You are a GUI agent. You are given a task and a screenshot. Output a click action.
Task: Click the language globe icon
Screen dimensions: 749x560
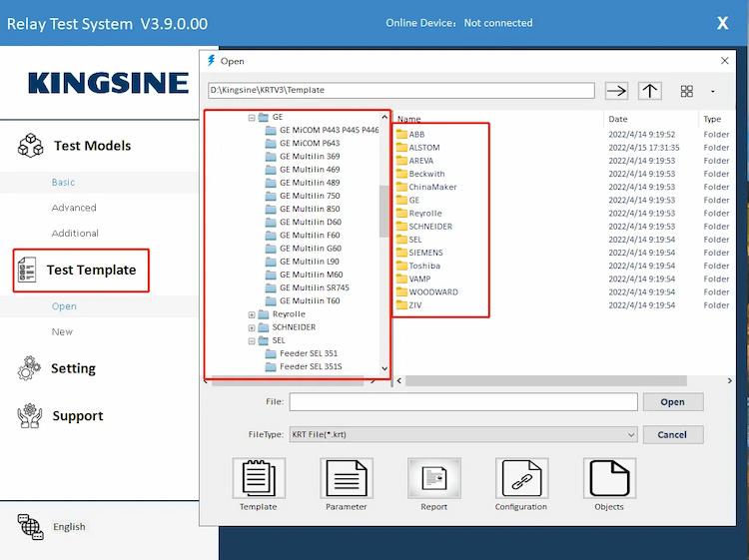tap(31, 527)
